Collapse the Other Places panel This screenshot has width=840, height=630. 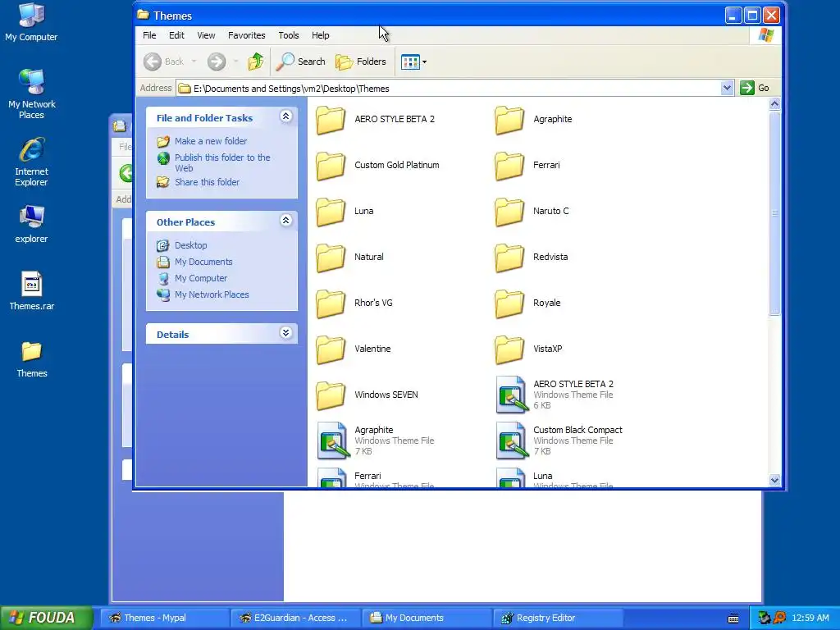tap(286, 221)
